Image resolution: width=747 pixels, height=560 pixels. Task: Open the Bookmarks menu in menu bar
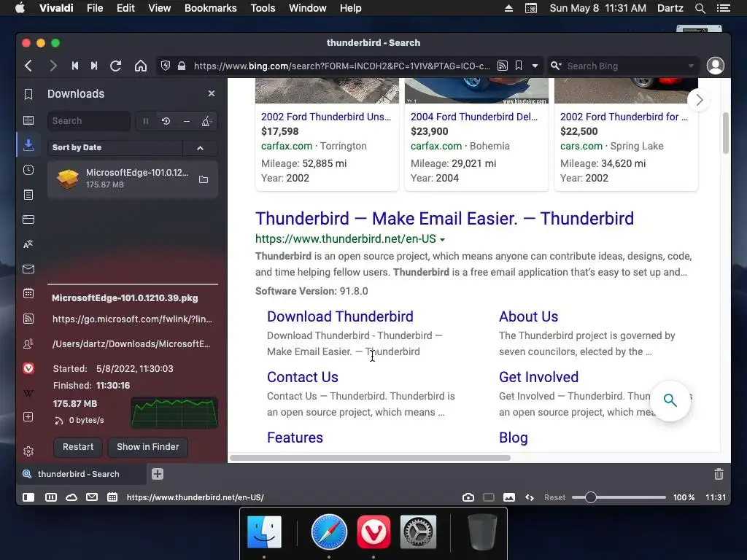tap(211, 8)
